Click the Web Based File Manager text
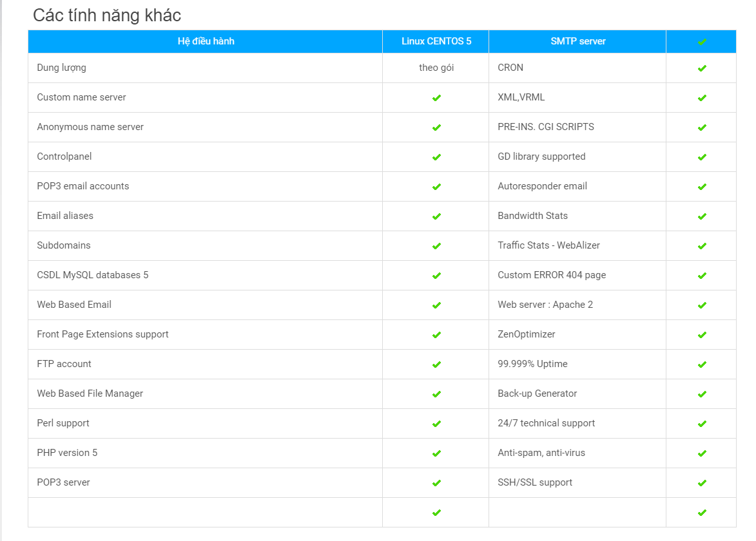756x541 pixels. click(90, 394)
